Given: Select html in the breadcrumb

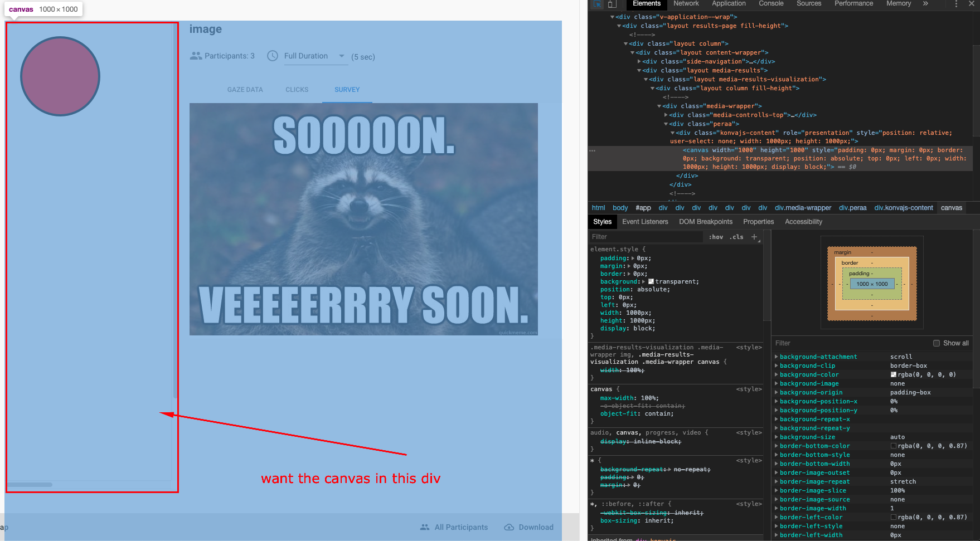Looking at the screenshot, I should (x=598, y=208).
